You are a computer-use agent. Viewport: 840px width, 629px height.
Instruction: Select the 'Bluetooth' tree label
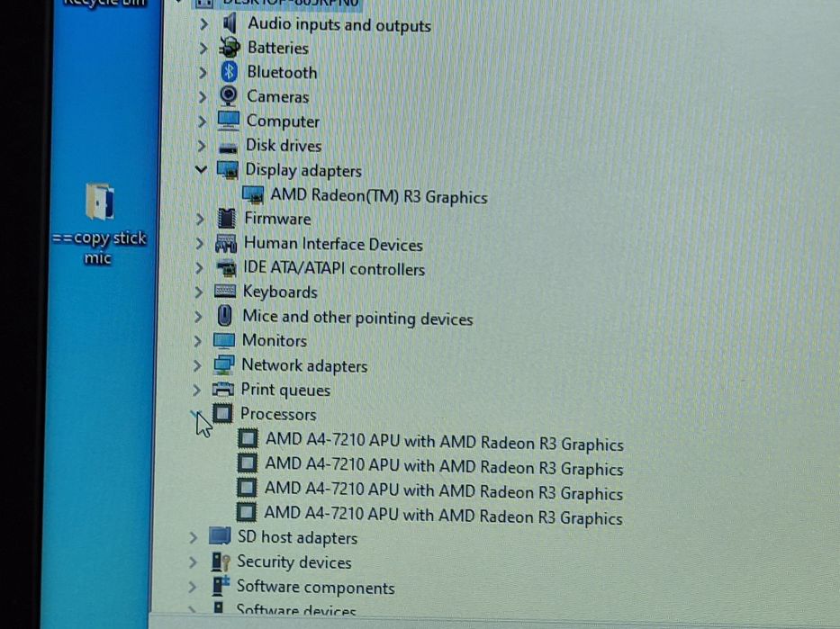pos(282,72)
